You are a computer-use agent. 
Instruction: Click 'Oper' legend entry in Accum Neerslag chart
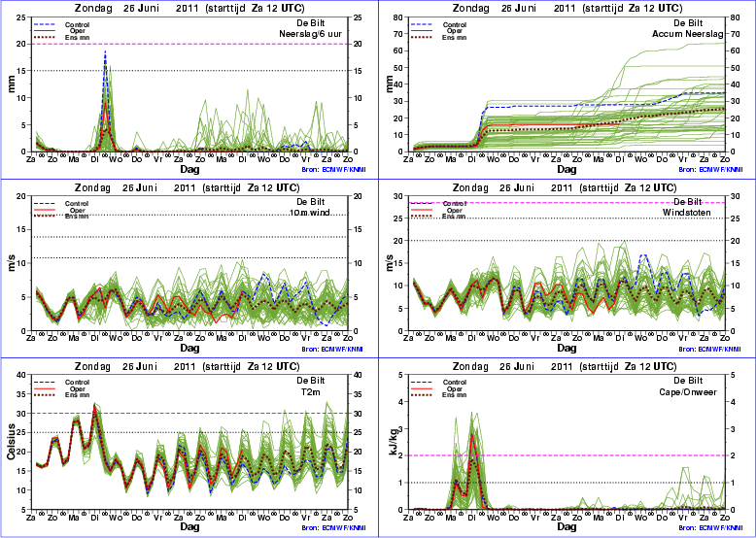(x=455, y=31)
